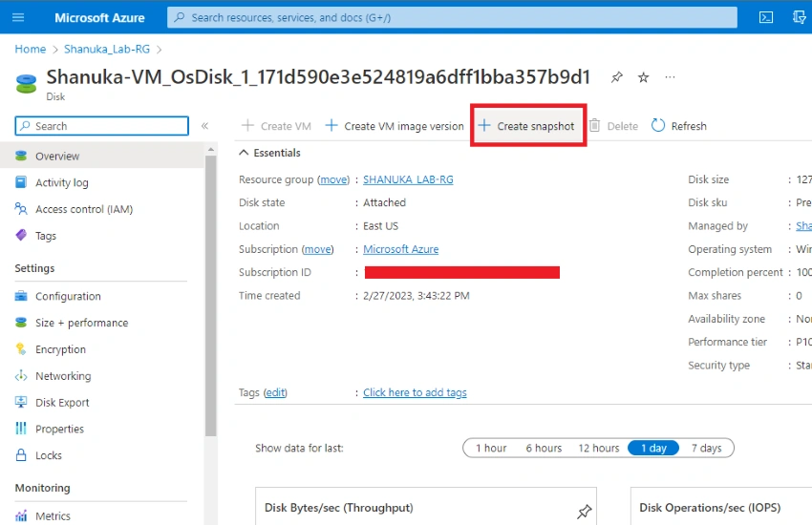
Task: Open Cloud Shell from top bar
Action: coord(766,17)
